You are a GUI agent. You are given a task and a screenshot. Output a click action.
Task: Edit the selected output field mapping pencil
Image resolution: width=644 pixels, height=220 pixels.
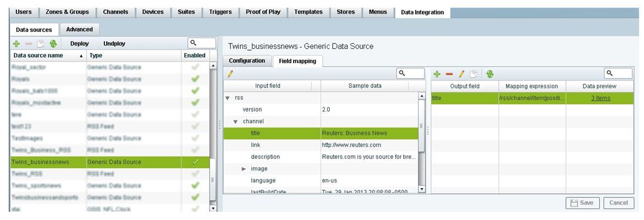[x=461, y=74]
